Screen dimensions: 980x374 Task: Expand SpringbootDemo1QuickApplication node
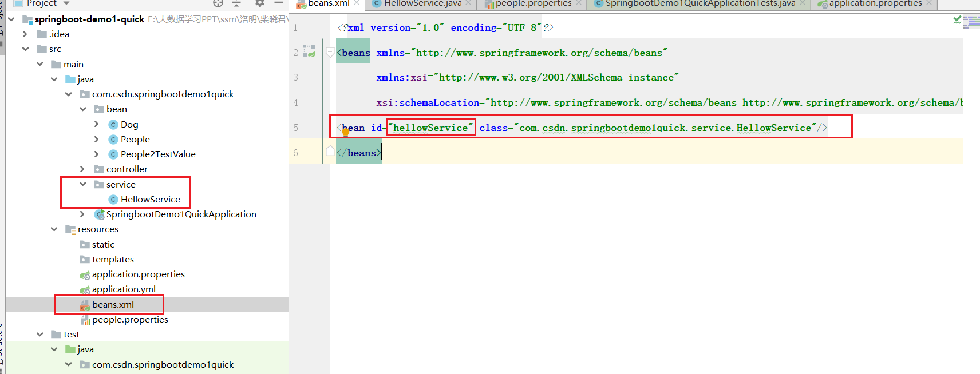tap(82, 214)
